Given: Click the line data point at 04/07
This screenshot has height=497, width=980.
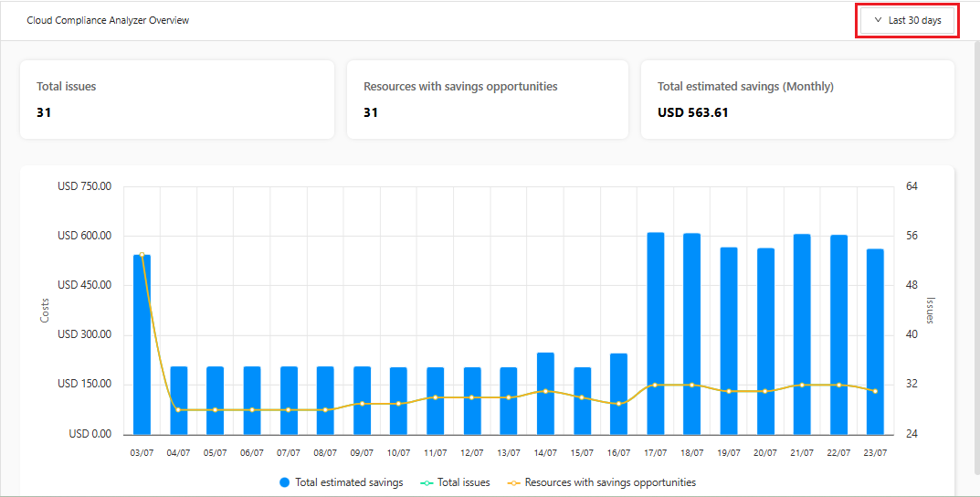Looking at the screenshot, I should 178,409.
